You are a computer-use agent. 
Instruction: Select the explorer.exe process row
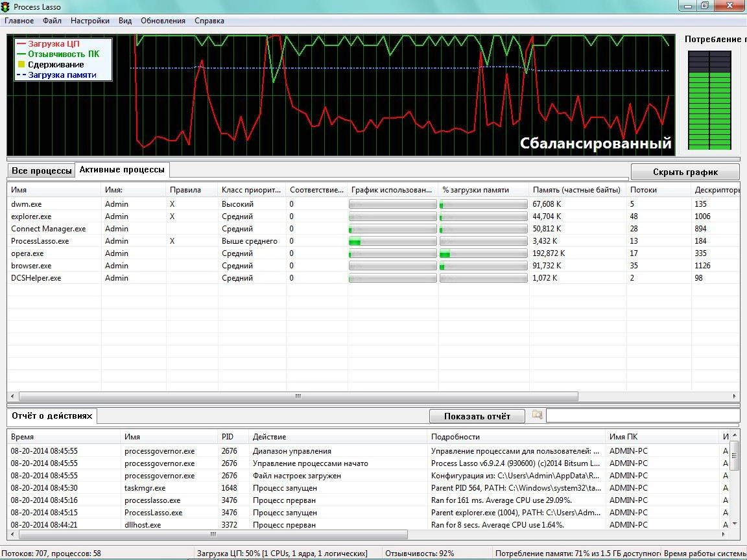(x=373, y=216)
